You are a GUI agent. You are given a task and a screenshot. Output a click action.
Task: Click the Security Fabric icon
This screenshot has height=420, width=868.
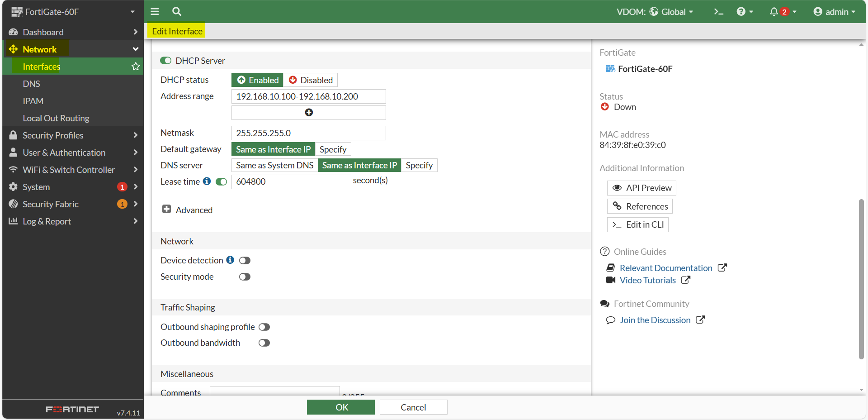pos(13,204)
